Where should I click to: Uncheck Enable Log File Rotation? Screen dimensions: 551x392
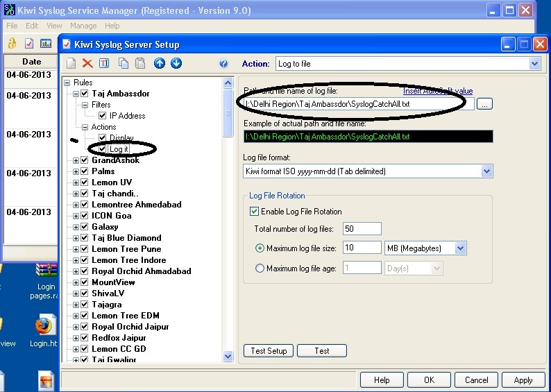254,212
